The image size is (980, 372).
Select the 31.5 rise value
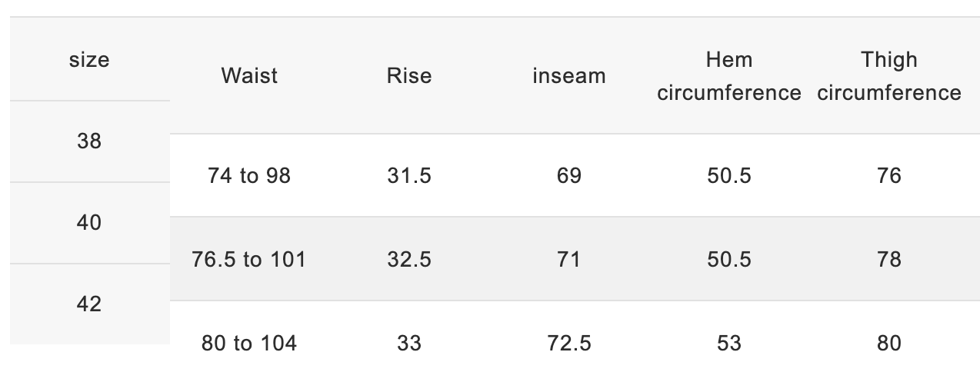409,176
